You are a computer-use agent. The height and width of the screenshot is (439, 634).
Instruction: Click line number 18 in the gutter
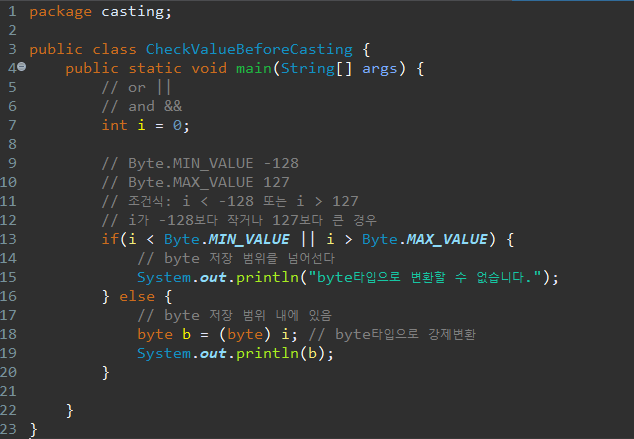pyautogui.click(x=8, y=334)
